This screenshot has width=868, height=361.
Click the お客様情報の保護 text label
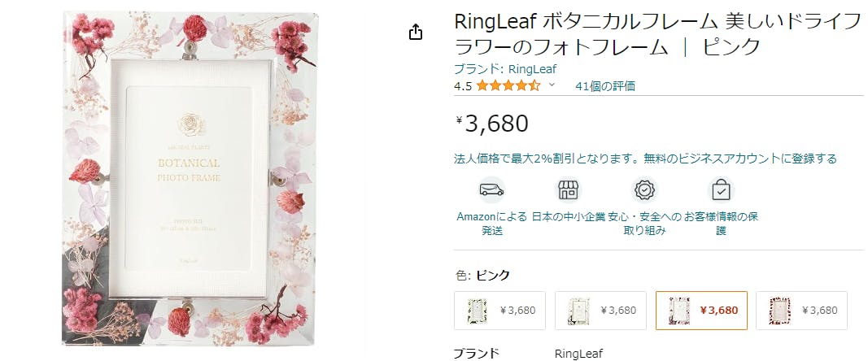coord(721,224)
